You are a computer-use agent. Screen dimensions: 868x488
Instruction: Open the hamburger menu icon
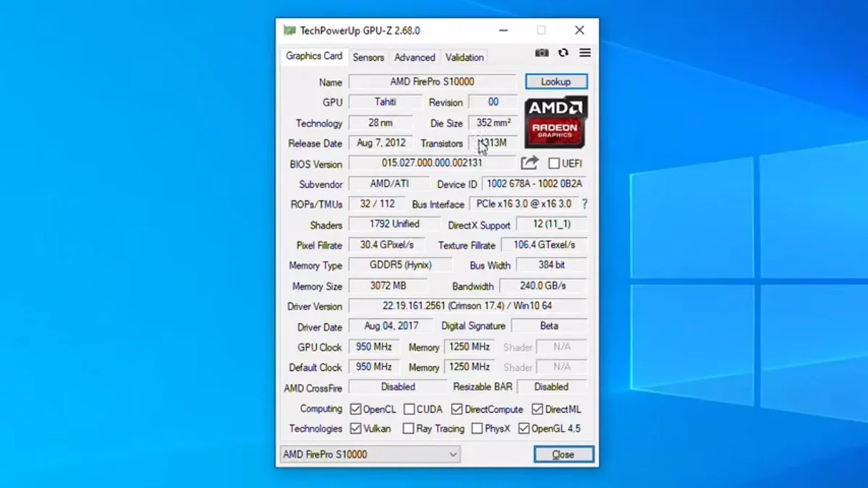click(x=585, y=53)
